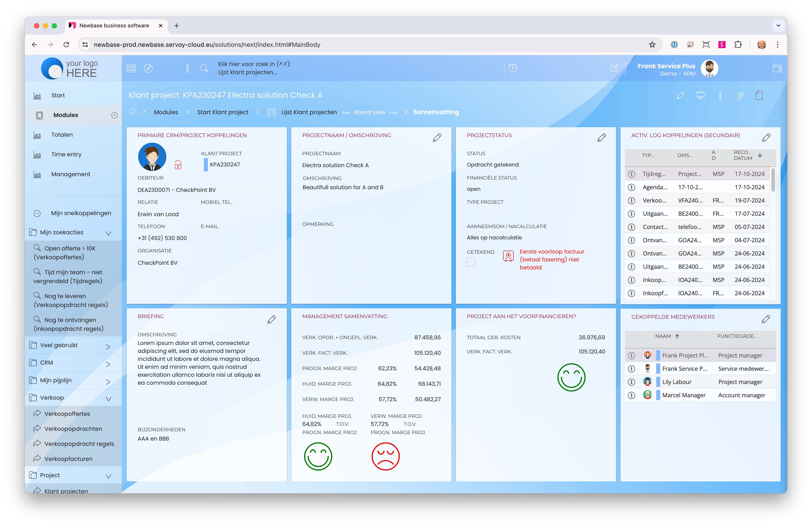
Task: Click the magnifier search icon
Action: pos(204,68)
